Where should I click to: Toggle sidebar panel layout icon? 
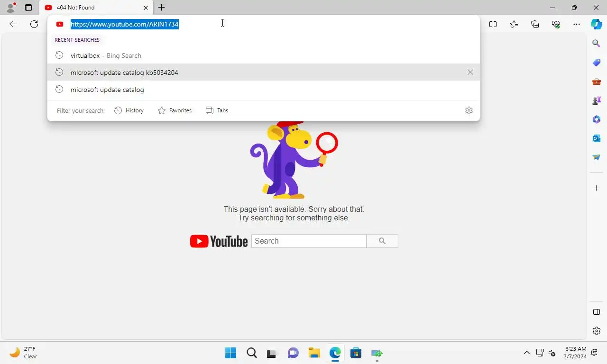tap(597, 312)
